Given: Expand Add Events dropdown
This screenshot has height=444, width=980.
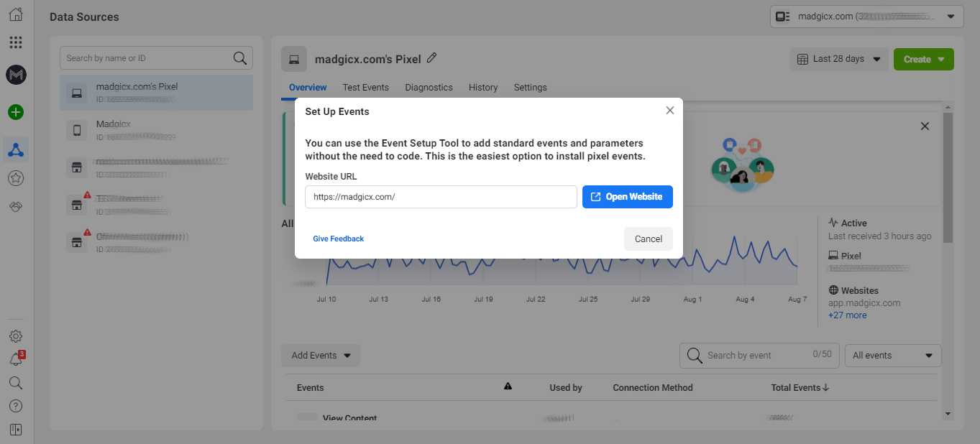Looking at the screenshot, I should 321,356.
